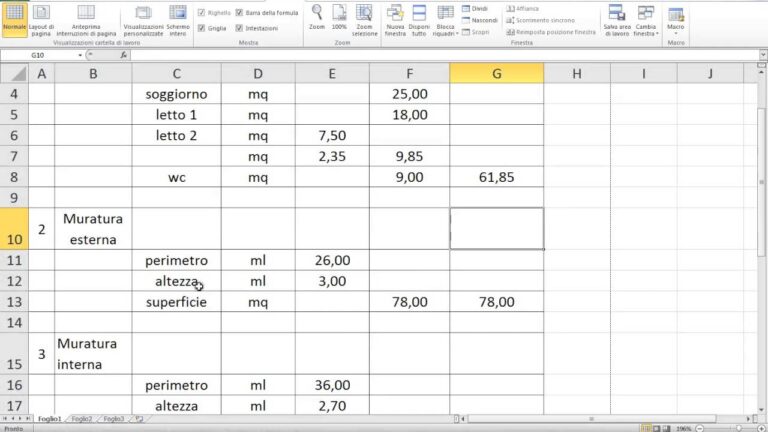Select the cell 'superficie'

click(176, 302)
